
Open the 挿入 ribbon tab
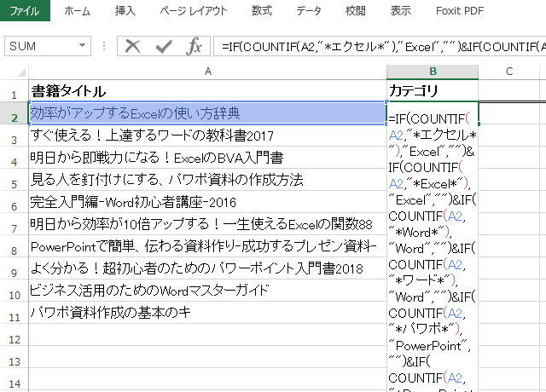click(125, 11)
